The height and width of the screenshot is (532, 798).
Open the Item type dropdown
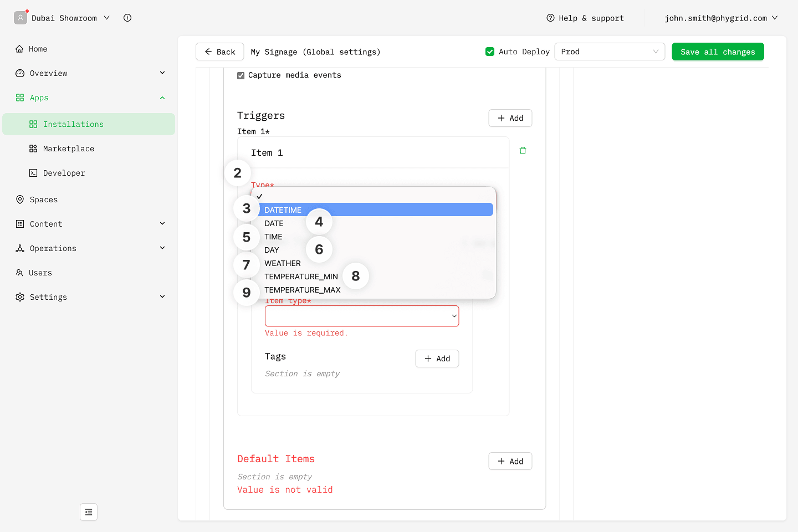coord(361,316)
